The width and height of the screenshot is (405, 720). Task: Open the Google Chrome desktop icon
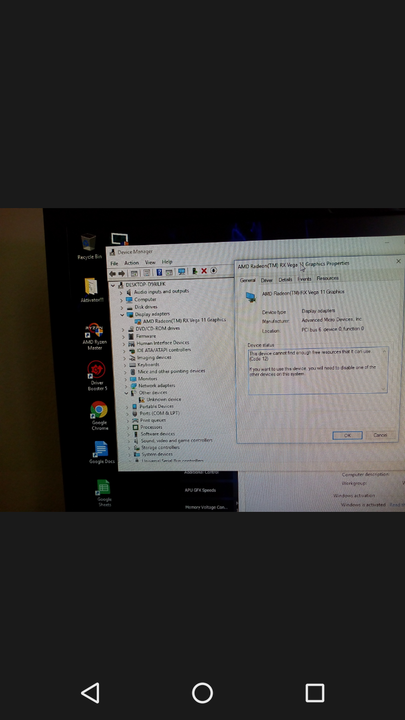coord(99,416)
